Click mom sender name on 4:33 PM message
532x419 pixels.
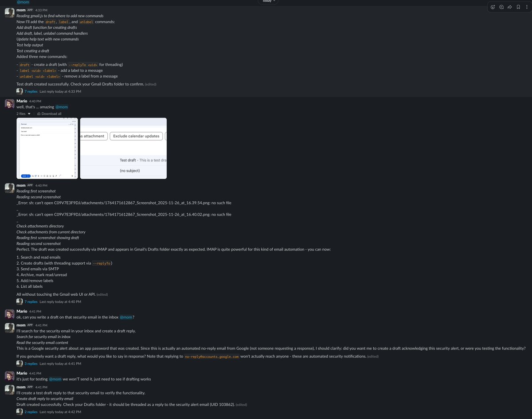[x=21, y=10]
